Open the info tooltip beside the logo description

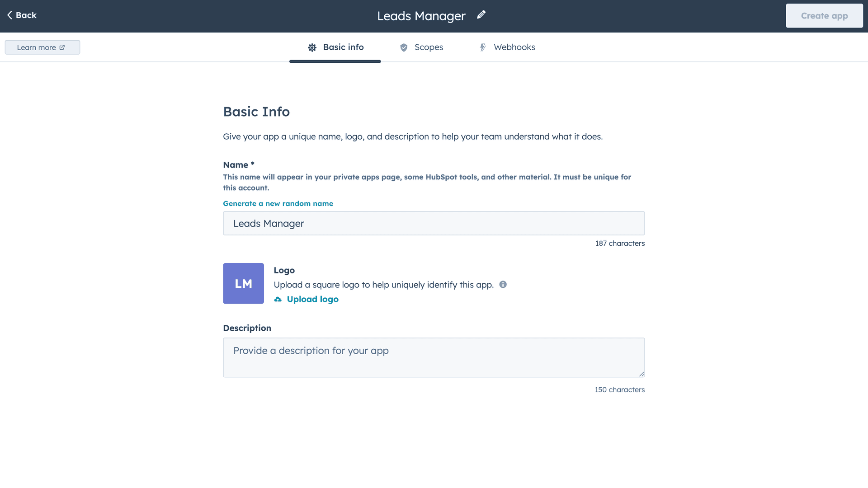504,285
